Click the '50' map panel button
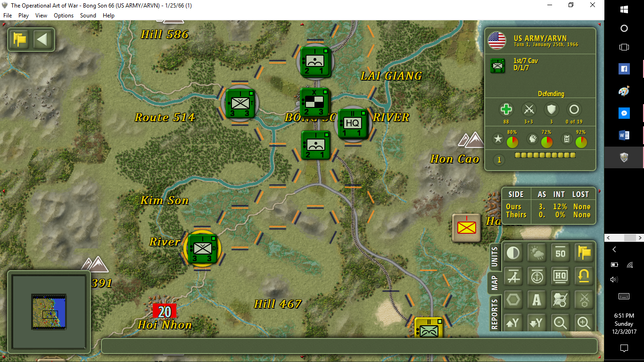 click(561, 253)
